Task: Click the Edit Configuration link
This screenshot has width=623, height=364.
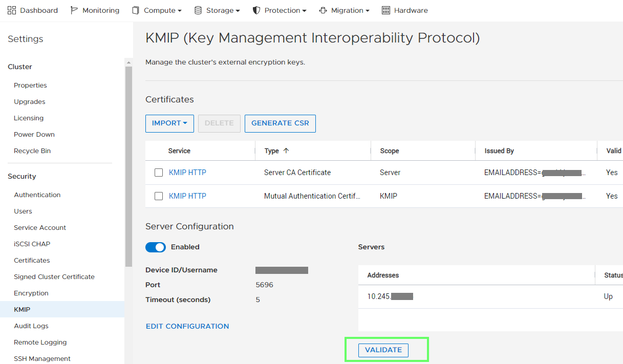Action: (x=187, y=326)
